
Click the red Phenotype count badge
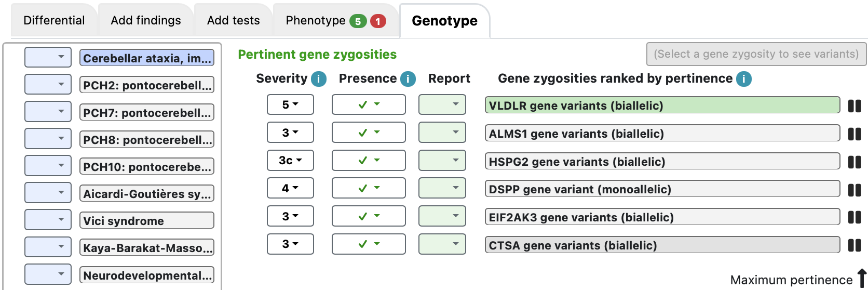(378, 21)
